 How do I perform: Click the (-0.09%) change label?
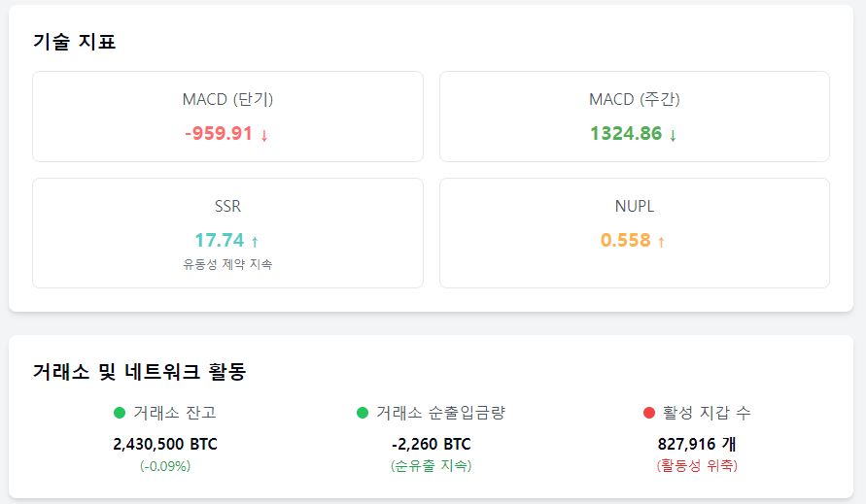(x=165, y=466)
